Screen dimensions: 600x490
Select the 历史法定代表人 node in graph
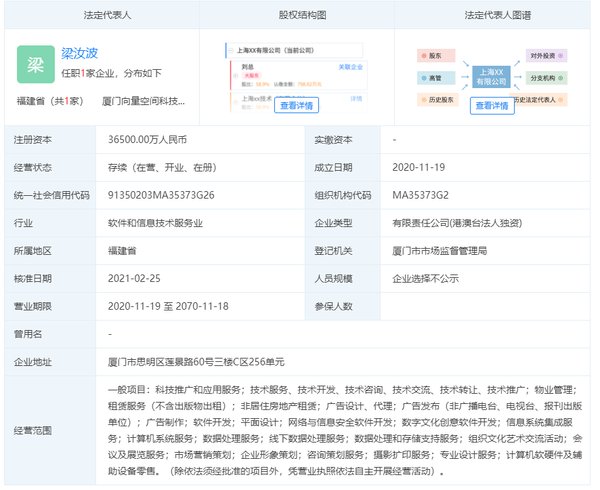540,100
